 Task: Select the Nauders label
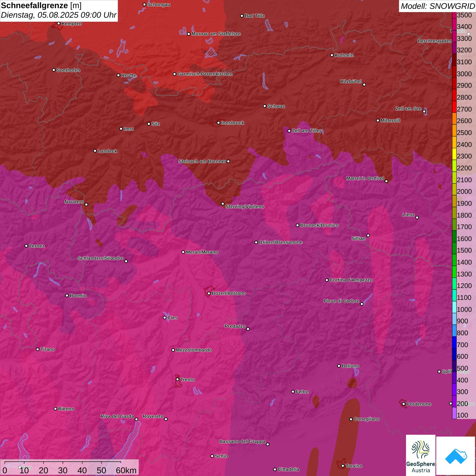74,202
